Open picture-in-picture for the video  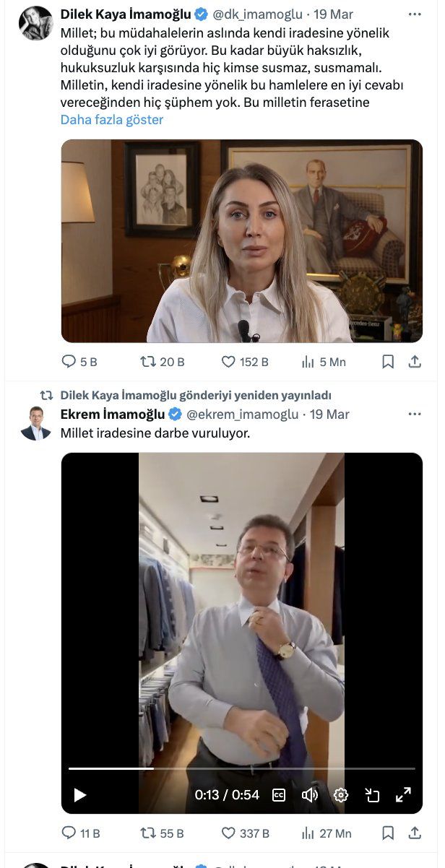tap(372, 795)
